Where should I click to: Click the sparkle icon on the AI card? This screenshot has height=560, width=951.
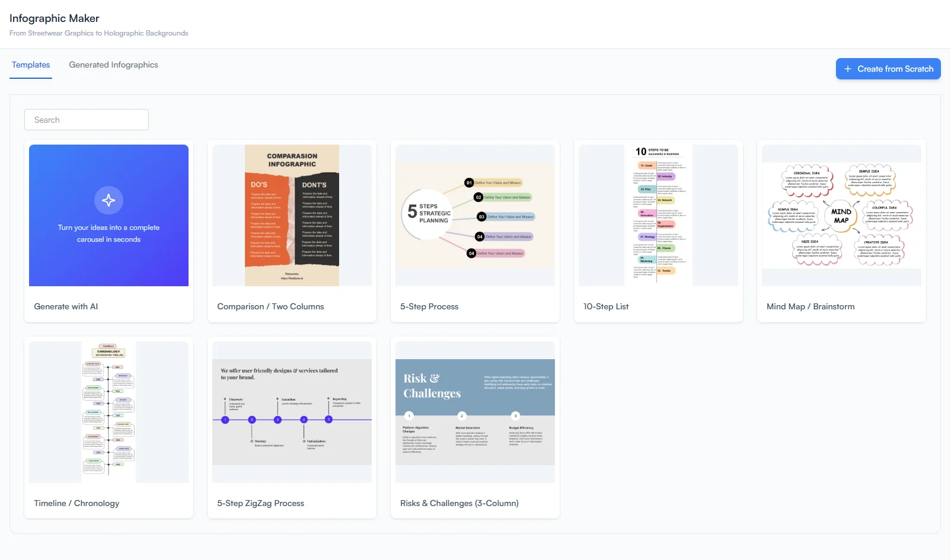click(108, 200)
